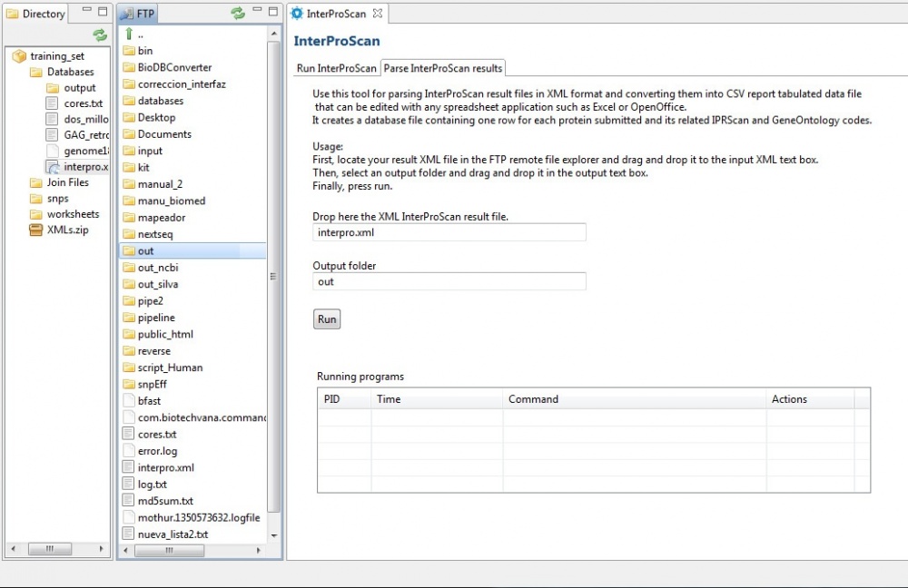This screenshot has width=908, height=588.
Task: Open the snpEff folder icon in FTP
Action: (x=128, y=385)
